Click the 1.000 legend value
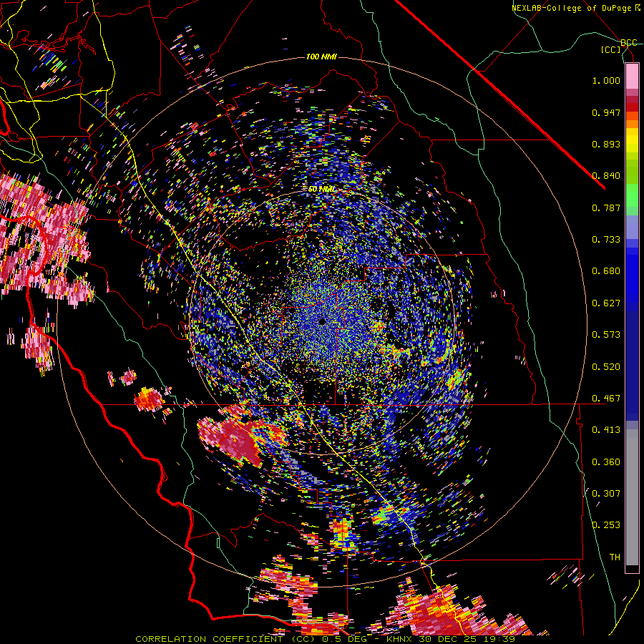The image size is (644, 644). click(x=606, y=80)
